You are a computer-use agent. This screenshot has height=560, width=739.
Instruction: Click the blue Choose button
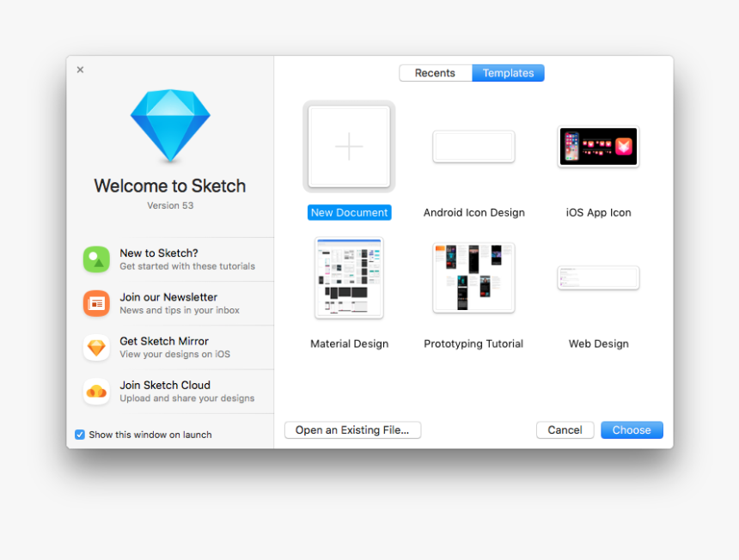(x=632, y=430)
